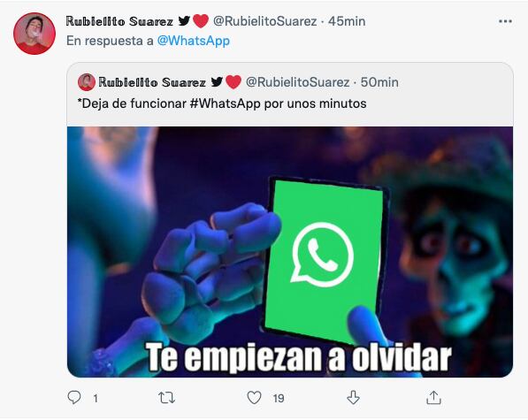Image resolution: width=528 pixels, height=420 pixels.
Task: Click the @RubielitoSuarez handle inside the quoted tweet
Action: (x=298, y=82)
